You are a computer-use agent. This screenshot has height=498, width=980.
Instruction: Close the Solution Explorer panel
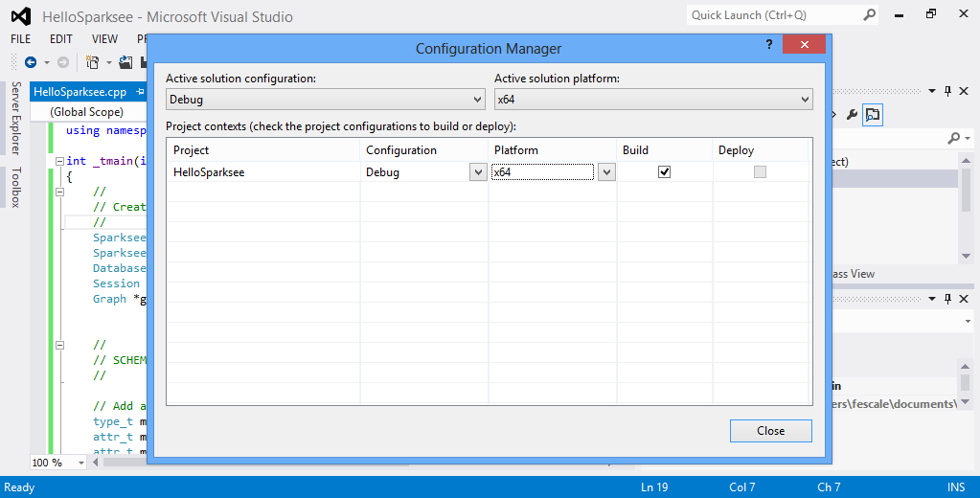964,91
